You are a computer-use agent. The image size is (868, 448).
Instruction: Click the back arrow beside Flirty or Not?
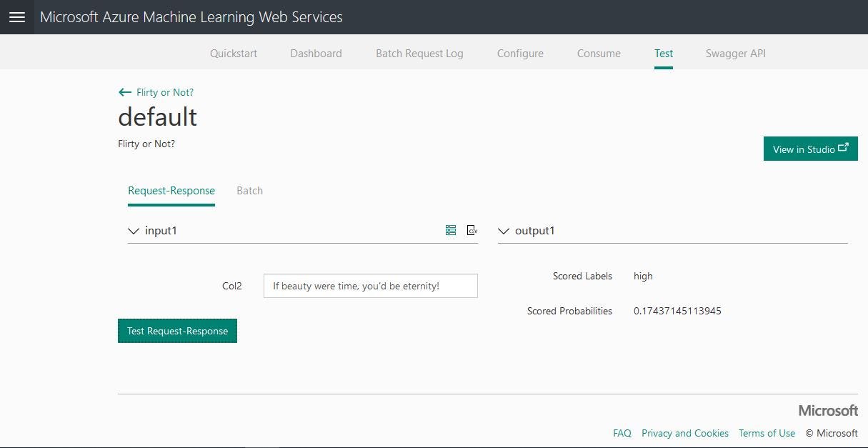(125, 92)
